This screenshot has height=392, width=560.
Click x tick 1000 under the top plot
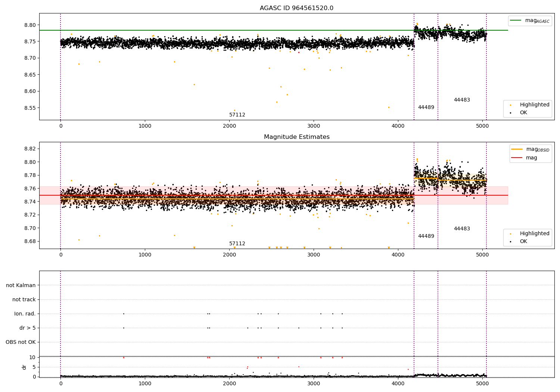(x=145, y=126)
